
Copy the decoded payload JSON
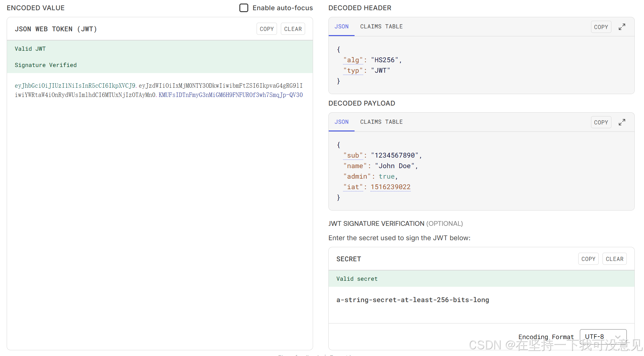[601, 122]
